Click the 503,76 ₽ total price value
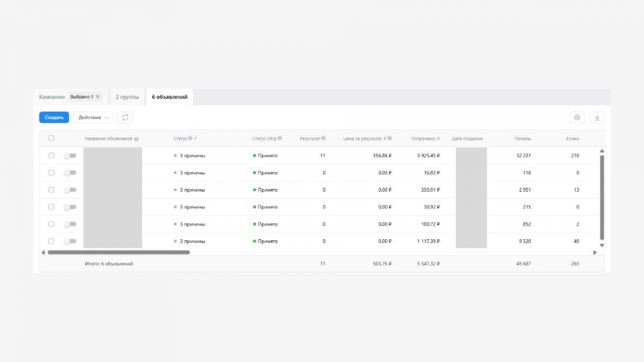Screen dimensions: 644x362 [382, 264]
